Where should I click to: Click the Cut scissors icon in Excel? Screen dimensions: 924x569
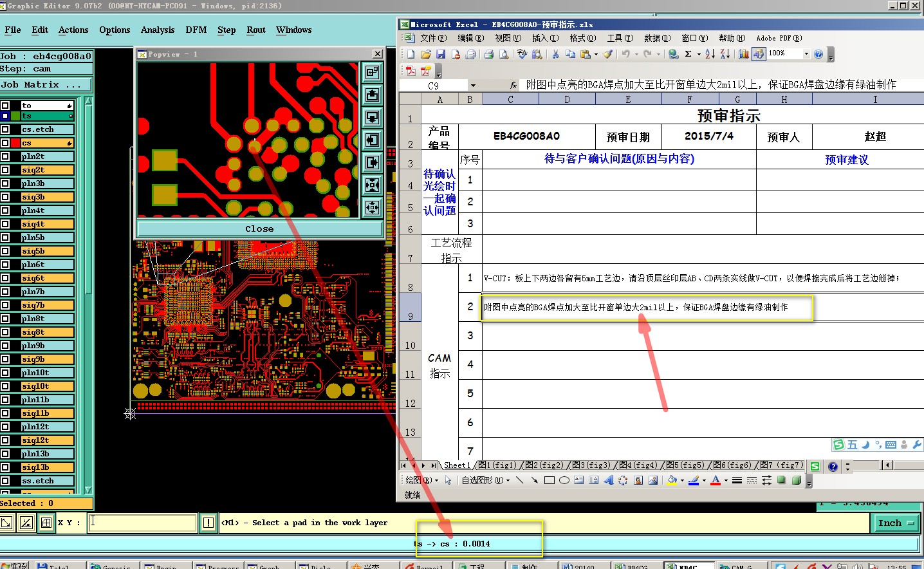point(555,54)
